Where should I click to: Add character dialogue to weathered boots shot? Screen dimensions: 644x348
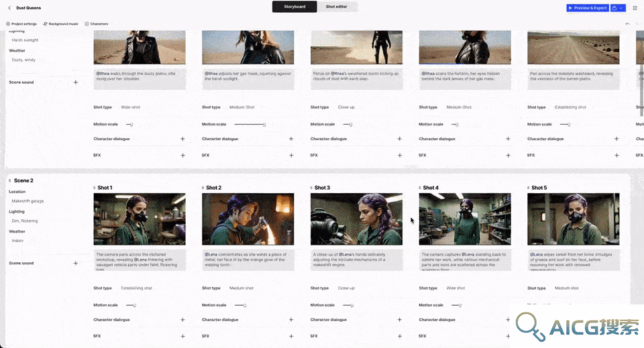coord(400,139)
